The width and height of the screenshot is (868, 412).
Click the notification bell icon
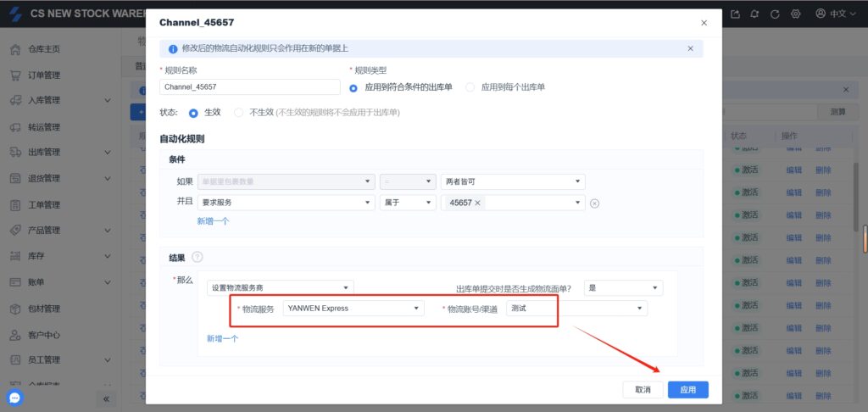tap(754, 14)
